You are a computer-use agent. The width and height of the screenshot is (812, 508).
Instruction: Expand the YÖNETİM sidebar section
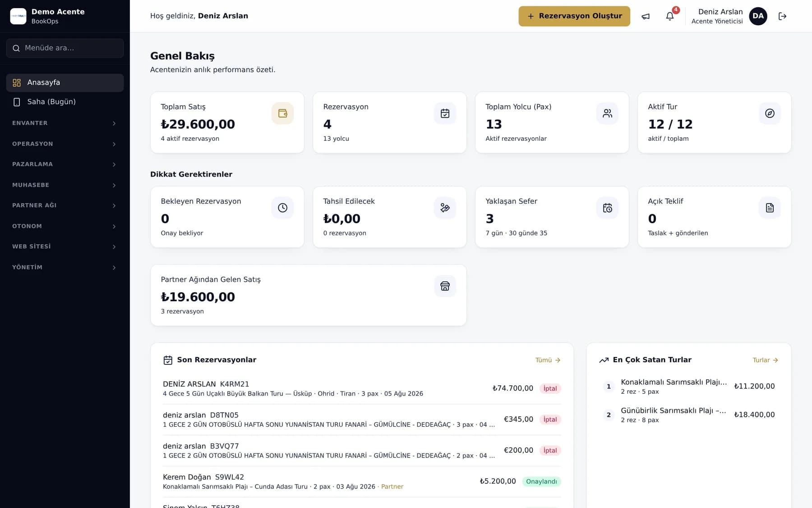click(65, 267)
